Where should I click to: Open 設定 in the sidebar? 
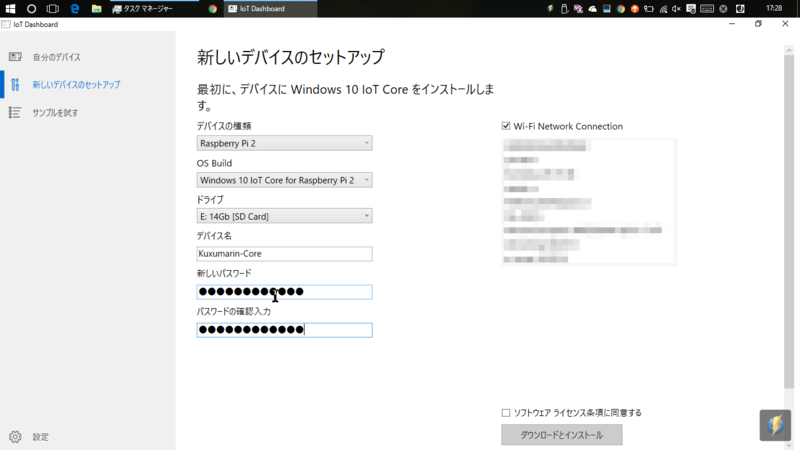click(x=41, y=437)
